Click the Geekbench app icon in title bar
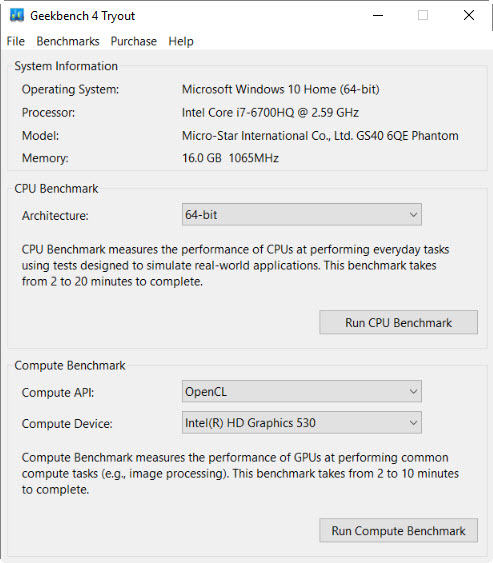The height and width of the screenshot is (563, 493). point(17,15)
